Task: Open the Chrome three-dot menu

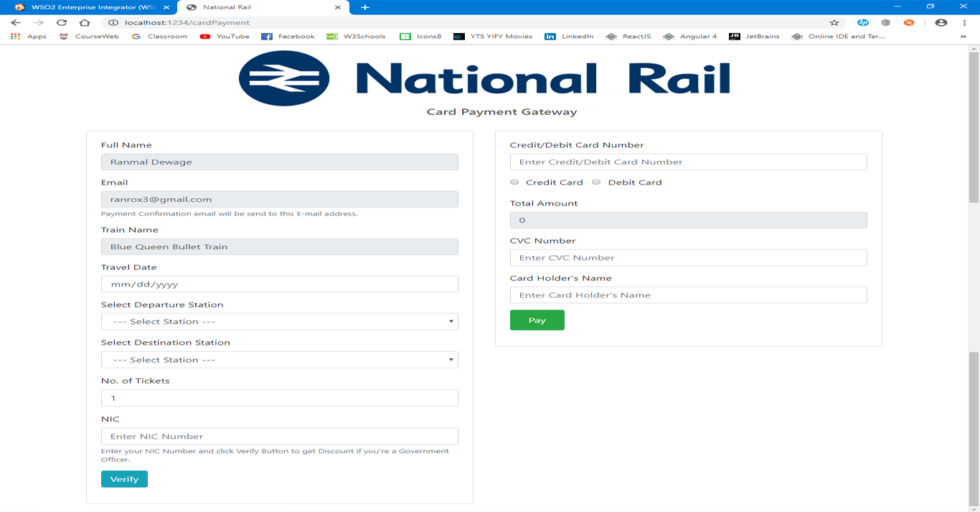Action: 964,22
